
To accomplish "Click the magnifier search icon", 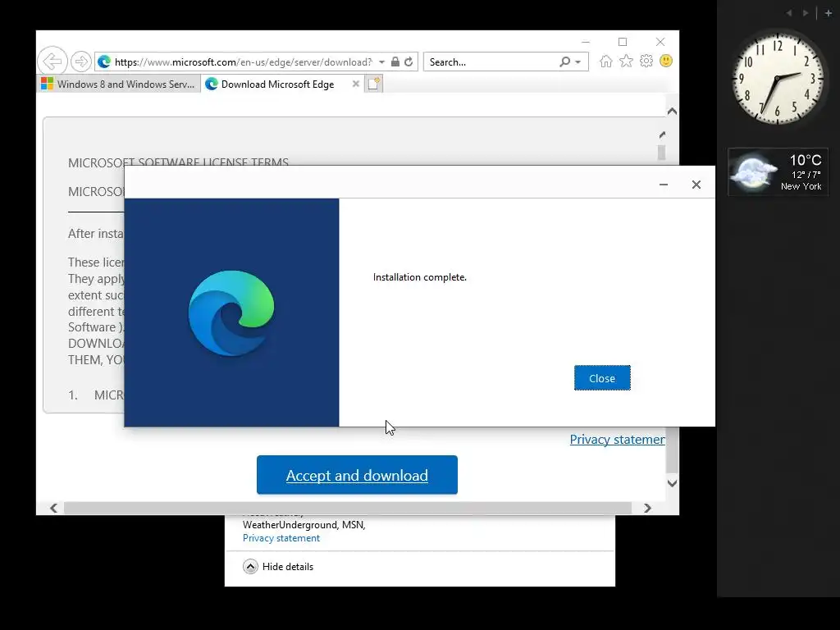I will coord(564,62).
